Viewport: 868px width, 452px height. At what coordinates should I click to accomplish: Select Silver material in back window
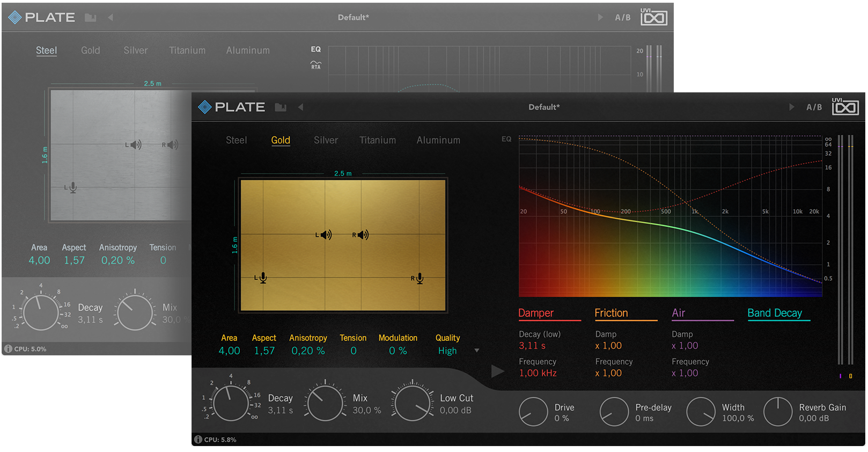click(136, 50)
